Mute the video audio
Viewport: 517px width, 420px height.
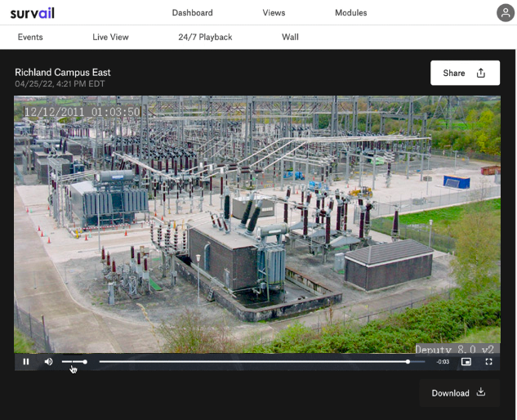(48, 361)
